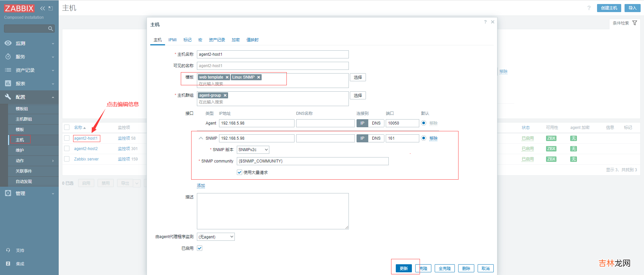This screenshot has width=644, height=275.
Task: Collapse the SNMP interface details chevron
Action: tap(201, 138)
